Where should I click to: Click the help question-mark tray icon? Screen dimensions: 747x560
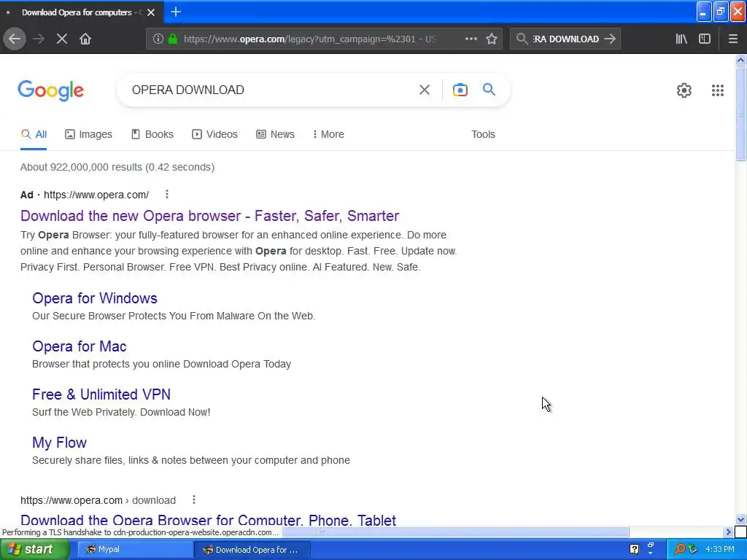634,550
